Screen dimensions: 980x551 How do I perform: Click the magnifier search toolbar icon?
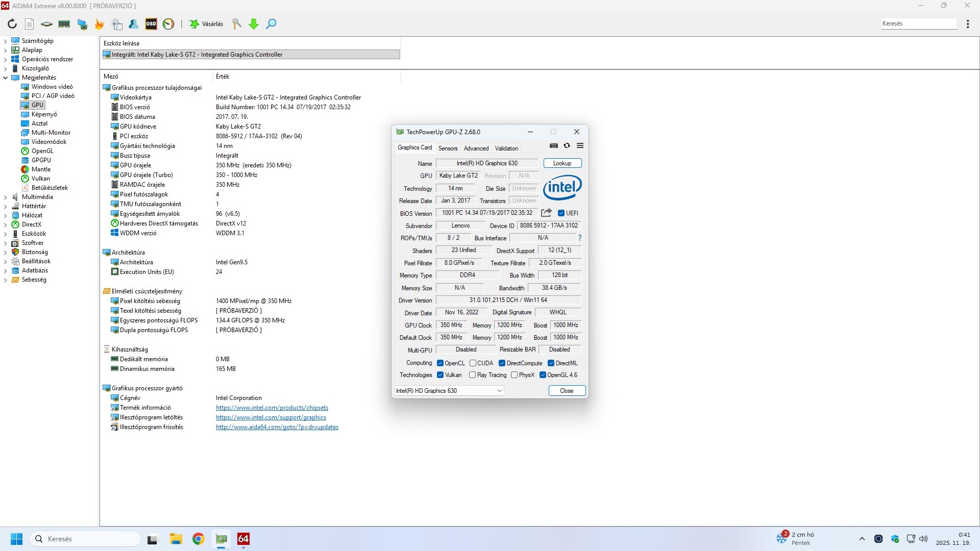272,24
